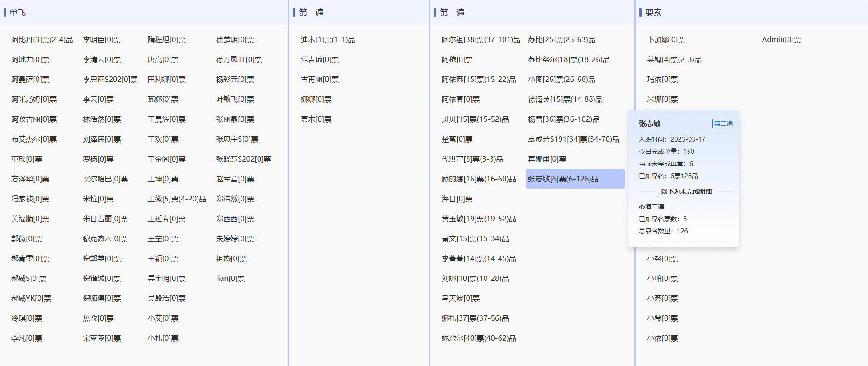The image size is (868, 366).
Task: Select 穆克热木[0]票
Action: pos(105,239)
